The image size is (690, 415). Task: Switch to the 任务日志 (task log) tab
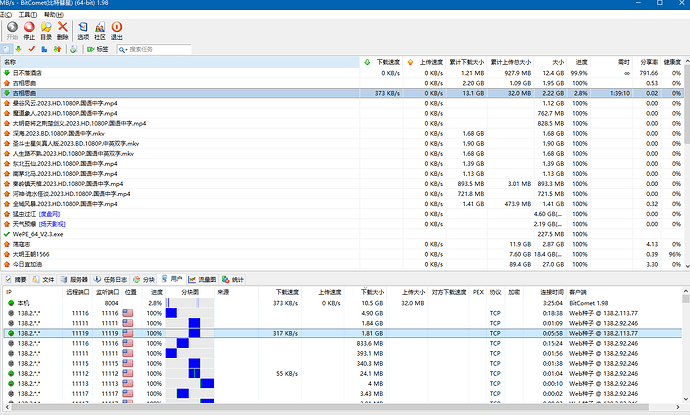click(110, 279)
